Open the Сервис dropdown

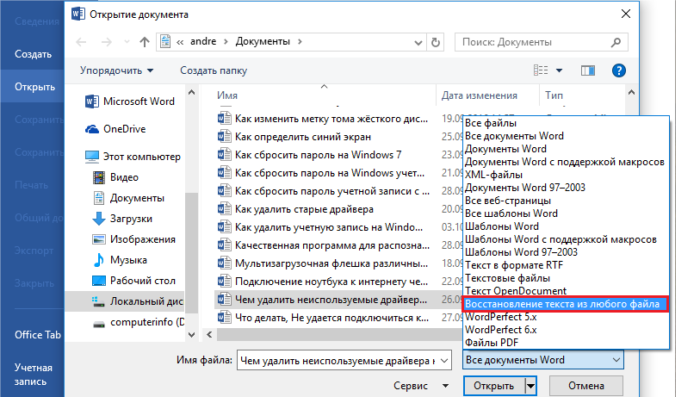pyautogui.click(x=421, y=385)
